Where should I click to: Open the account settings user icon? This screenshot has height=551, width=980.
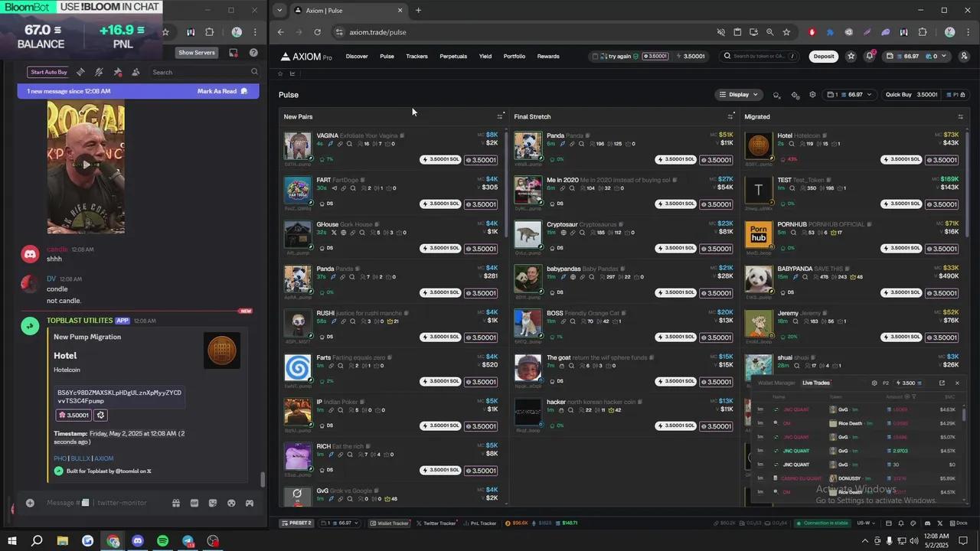[x=964, y=56]
